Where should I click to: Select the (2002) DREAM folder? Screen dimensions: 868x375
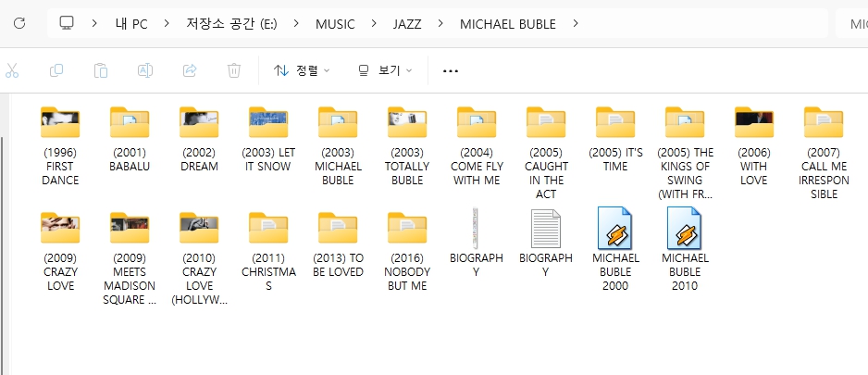tap(199, 140)
